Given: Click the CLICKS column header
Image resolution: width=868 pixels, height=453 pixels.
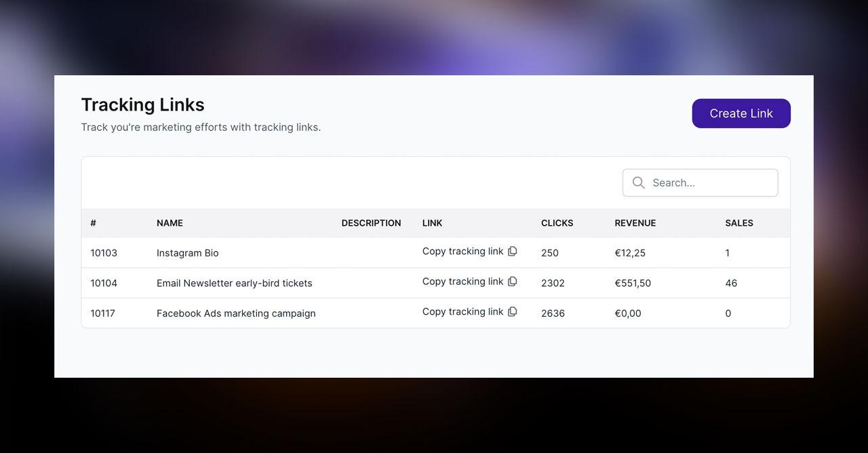Looking at the screenshot, I should (x=557, y=223).
